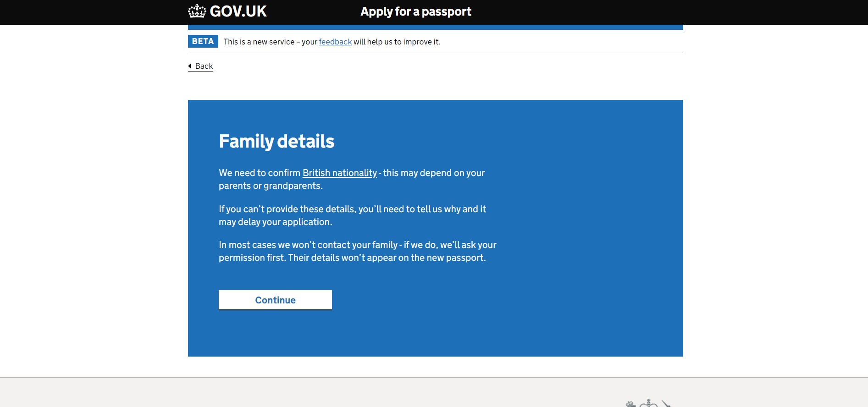Click the "this may depend on your" text

(x=434, y=173)
